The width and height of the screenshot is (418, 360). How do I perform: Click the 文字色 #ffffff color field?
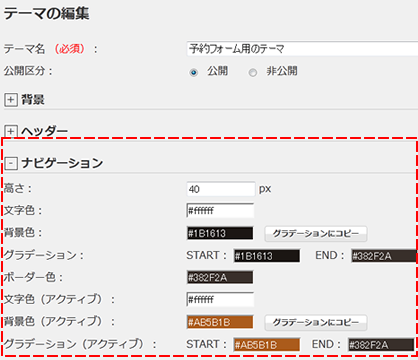point(220,211)
